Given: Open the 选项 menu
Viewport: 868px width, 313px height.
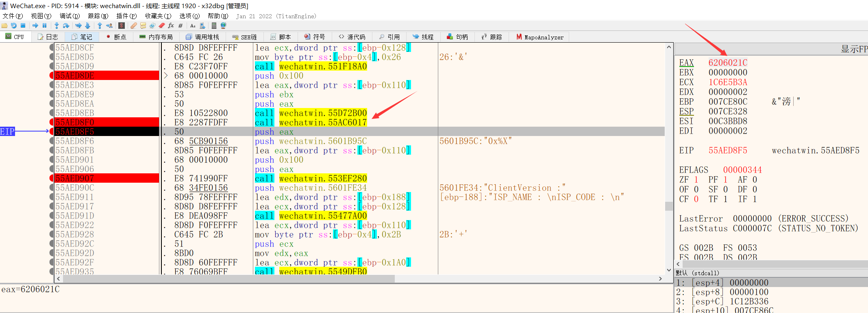Looking at the screenshot, I should (189, 16).
